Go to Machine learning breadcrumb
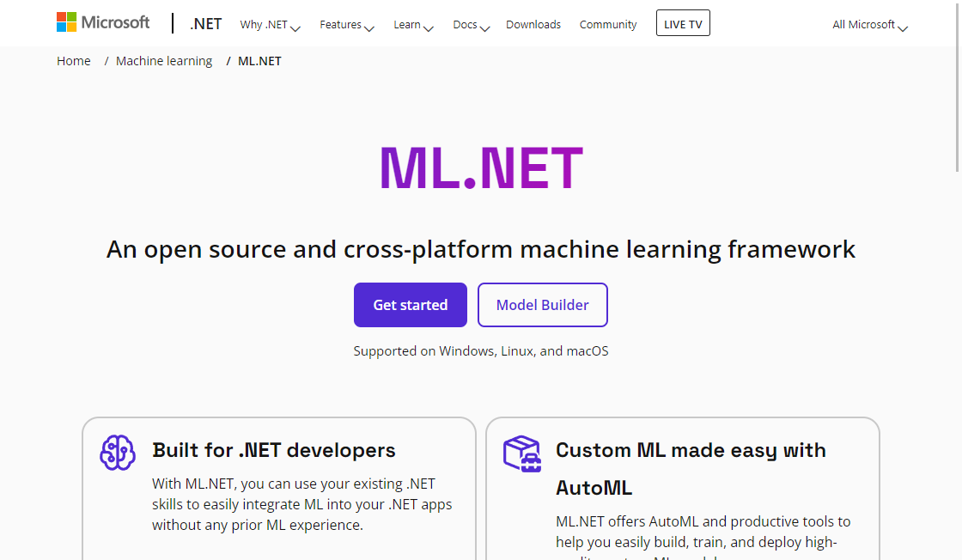Image resolution: width=962 pixels, height=560 pixels. (164, 61)
